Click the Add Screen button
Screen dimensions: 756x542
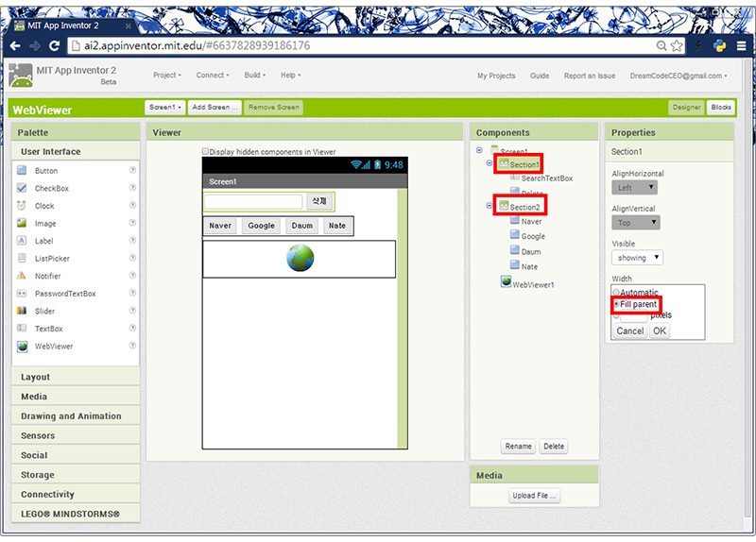pos(215,108)
